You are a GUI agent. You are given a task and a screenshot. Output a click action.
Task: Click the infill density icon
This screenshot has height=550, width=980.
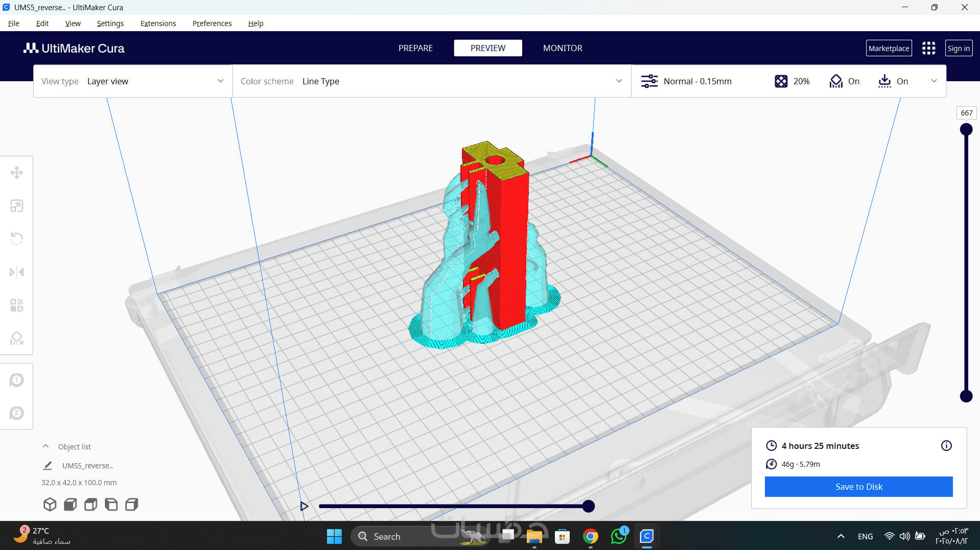(781, 81)
